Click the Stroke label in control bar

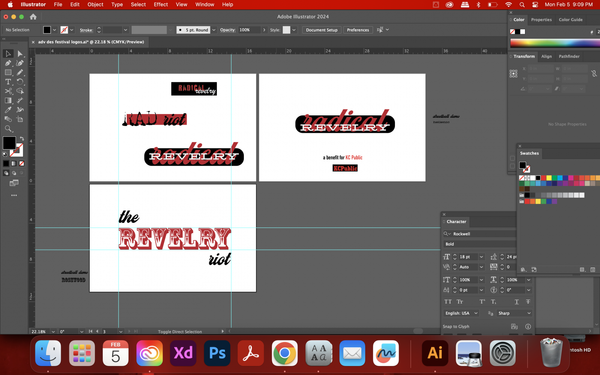tap(86, 30)
